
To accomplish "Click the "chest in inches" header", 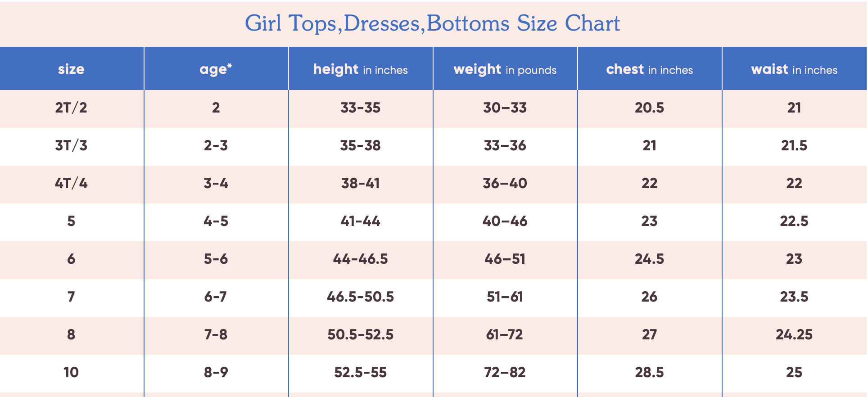I will pyautogui.click(x=649, y=69).
